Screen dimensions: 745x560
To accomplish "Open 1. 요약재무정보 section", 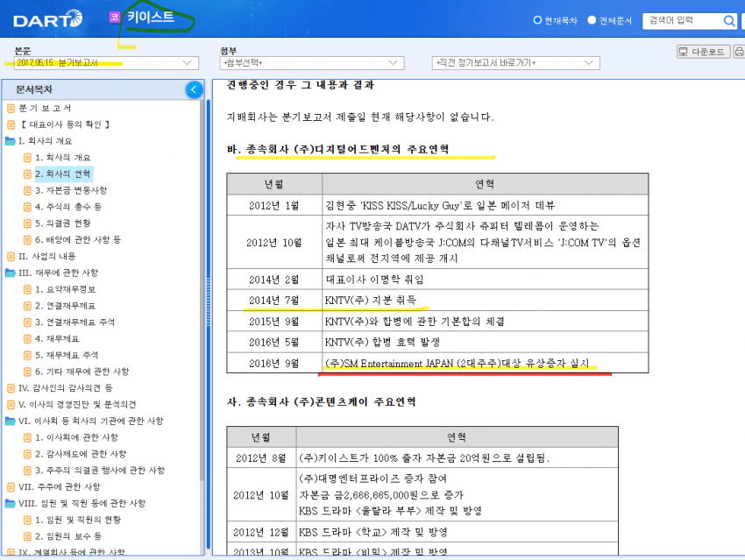I will point(66,289).
